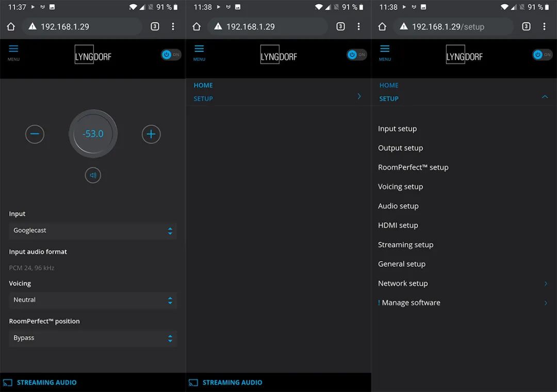Image resolution: width=557 pixels, height=392 pixels.
Task: Open the Input dropdown showing Googlecast
Action: tap(93, 231)
